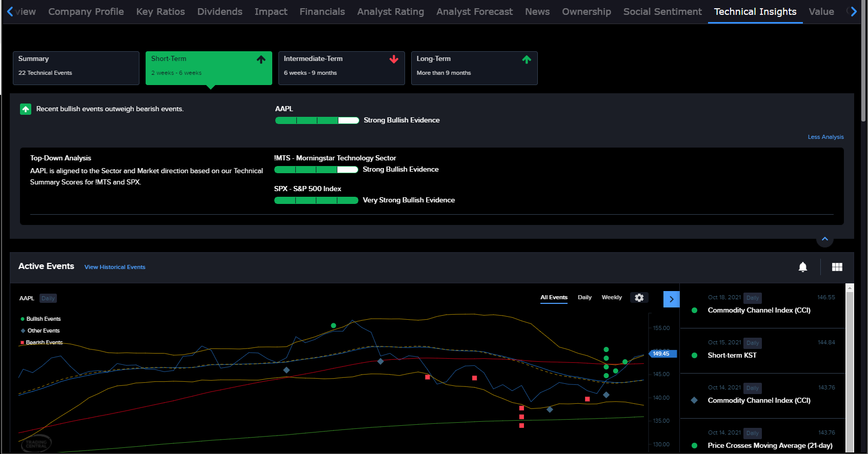Click the green bullish arrow badge

[26, 109]
